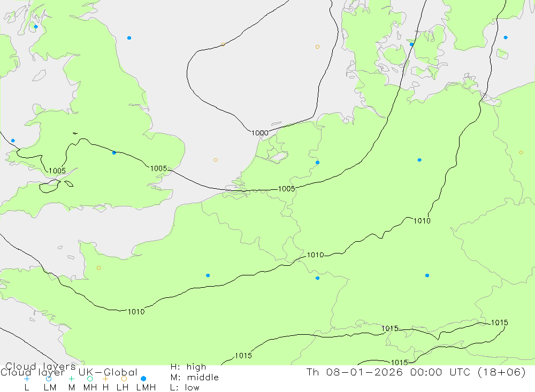Click the blue LMH dot over Denmark

coord(411,44)
